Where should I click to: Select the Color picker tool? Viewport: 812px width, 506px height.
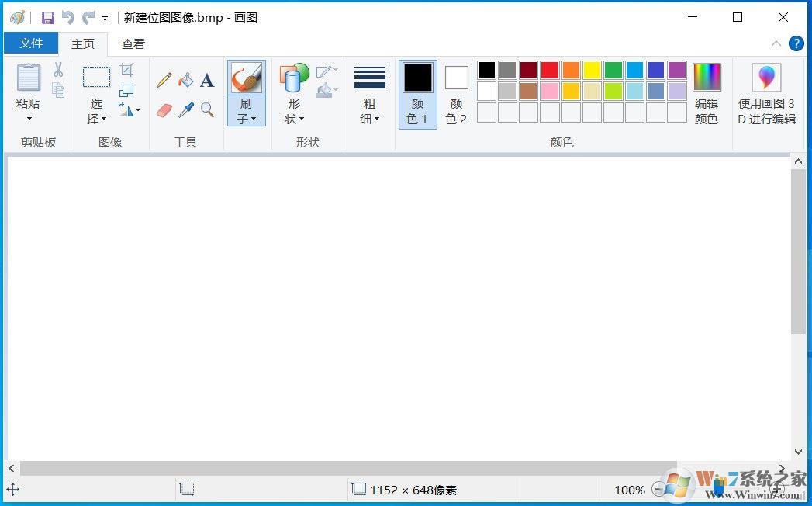185,109
